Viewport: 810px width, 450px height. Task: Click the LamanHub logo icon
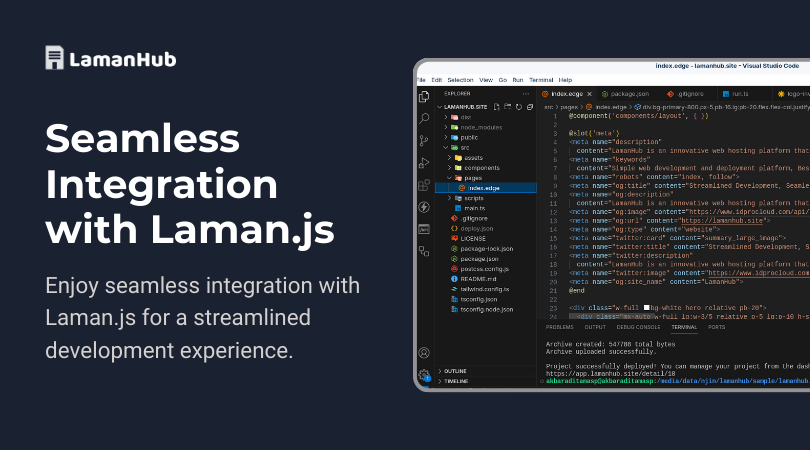click(x=54, y=57)
